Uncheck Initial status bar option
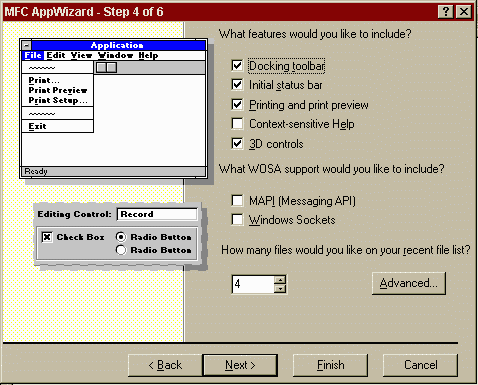Screen dimensions: 478x385 coord(237,85)
